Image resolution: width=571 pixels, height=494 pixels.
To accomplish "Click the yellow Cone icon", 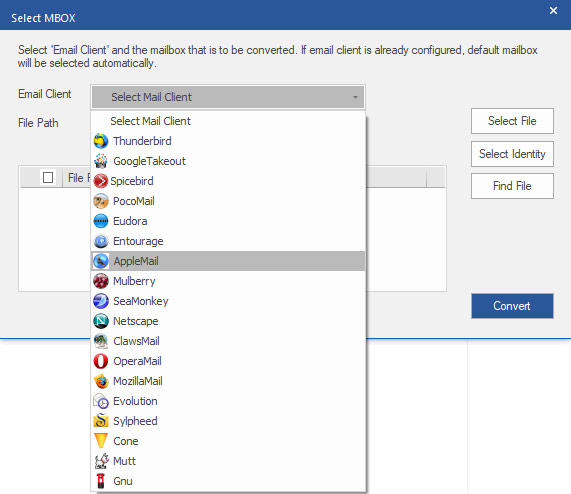I will click(x=101, y=441).
